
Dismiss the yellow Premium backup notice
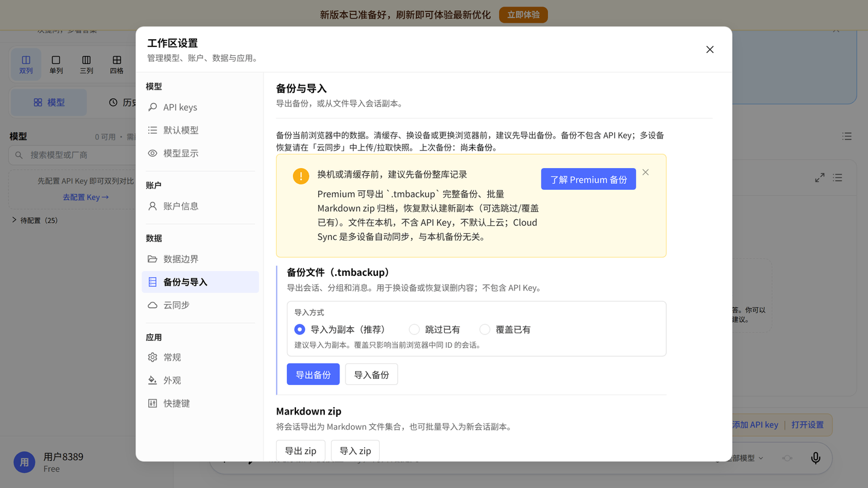[646, 172]
